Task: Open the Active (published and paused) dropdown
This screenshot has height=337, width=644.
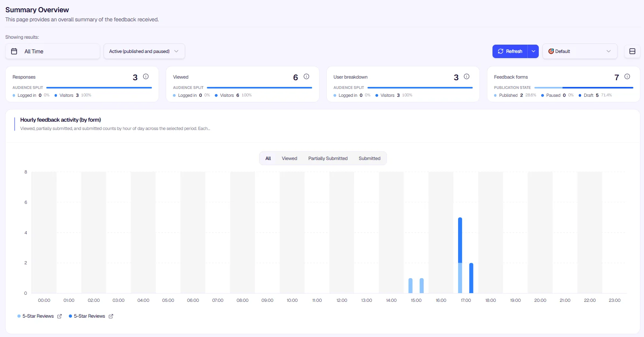Action: [144, 51]
